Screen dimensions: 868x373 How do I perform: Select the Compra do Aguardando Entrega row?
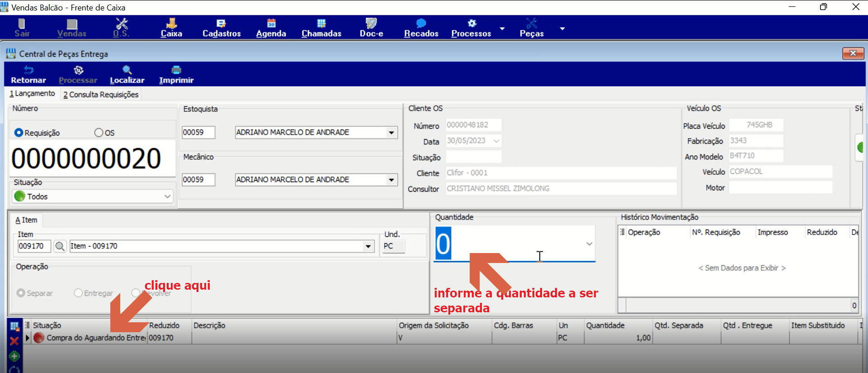point(443,338)
